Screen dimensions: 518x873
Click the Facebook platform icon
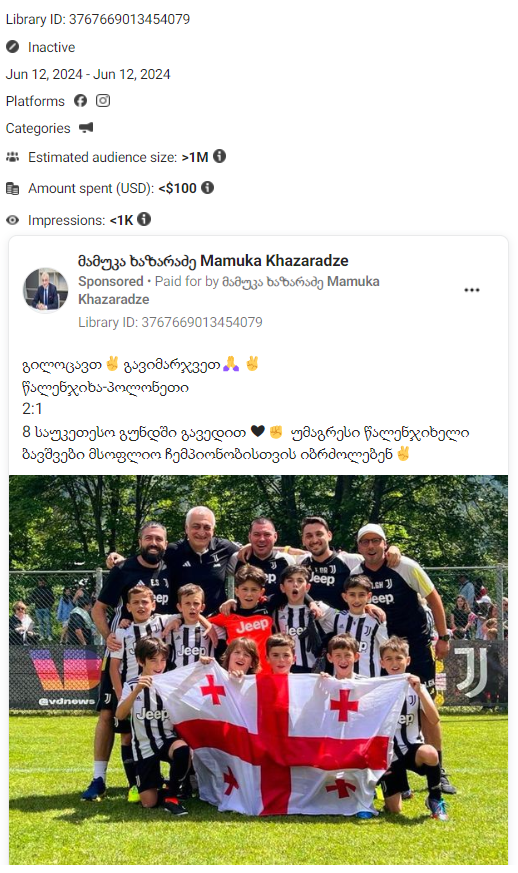coord(81,101)
